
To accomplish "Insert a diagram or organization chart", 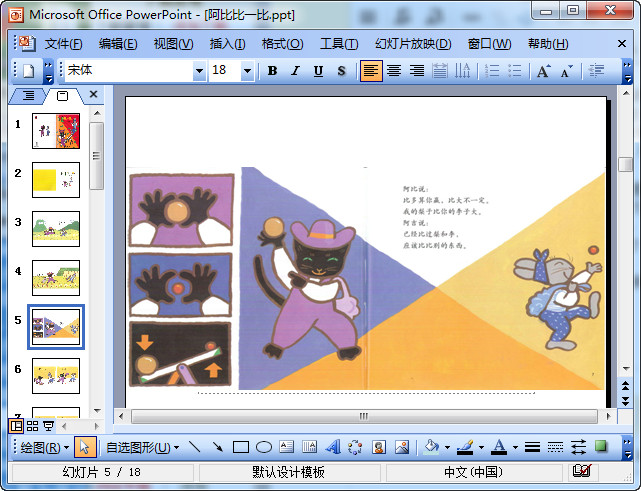I will pos(355,447).
